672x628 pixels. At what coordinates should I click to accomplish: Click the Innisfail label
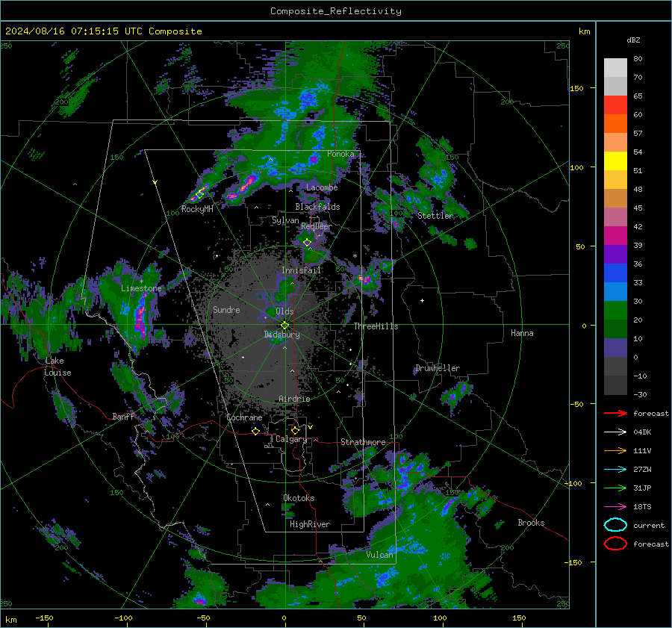point(302,270)
